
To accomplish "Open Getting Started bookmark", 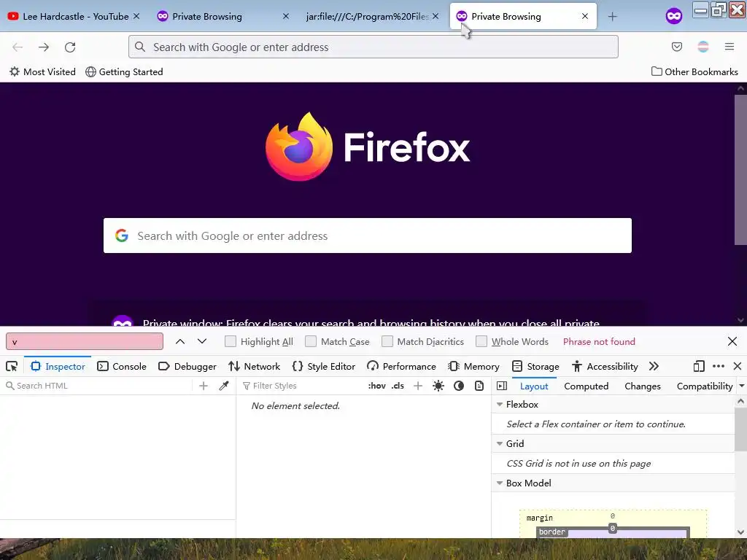I will point(124,71).
